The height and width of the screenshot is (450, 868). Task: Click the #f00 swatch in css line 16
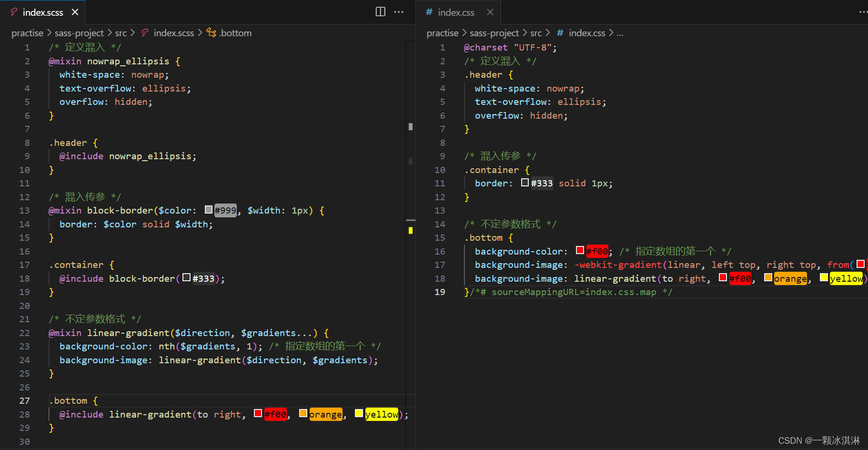coord(580,250)
